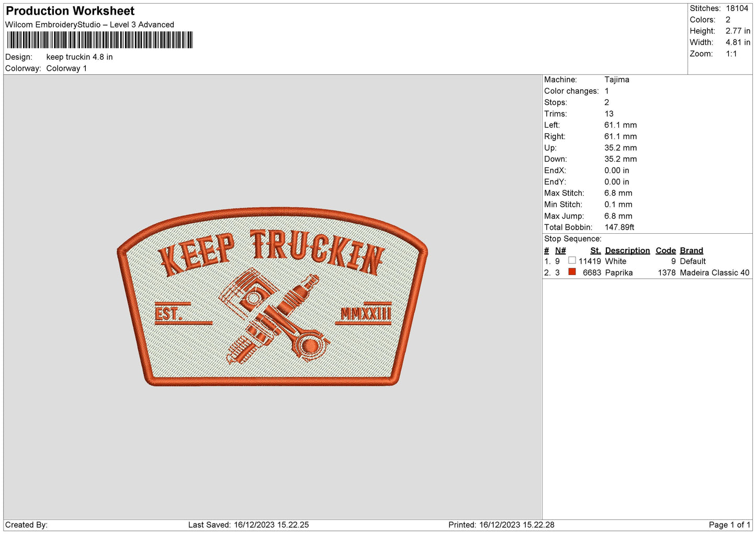Click the 'N#' column header
This screenshot has height=534, width=756.
560,251
